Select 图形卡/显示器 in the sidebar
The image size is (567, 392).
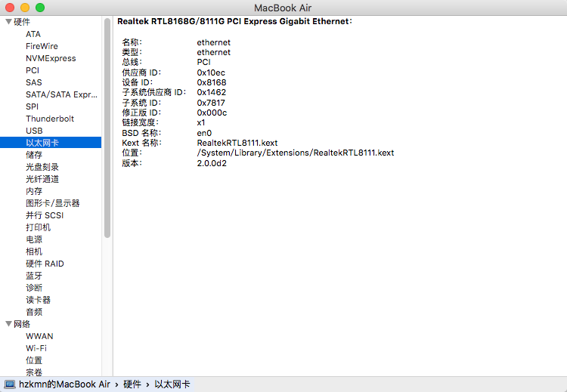(53, 203)
